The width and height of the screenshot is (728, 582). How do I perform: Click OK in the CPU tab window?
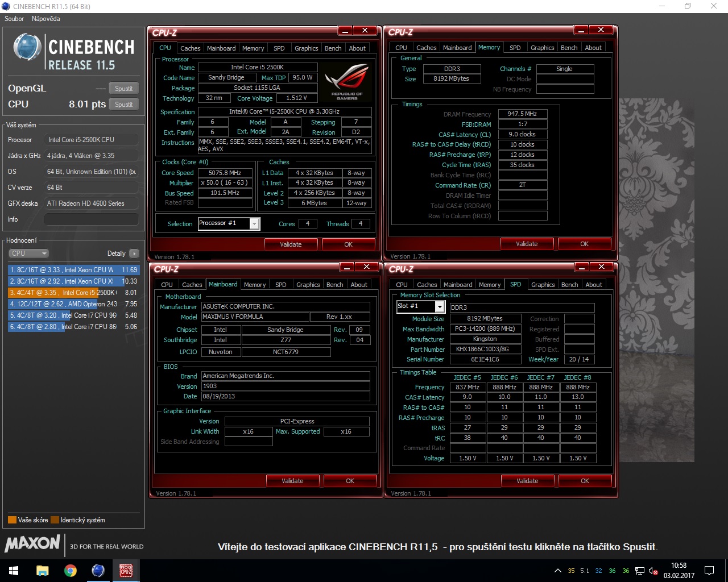click(x=349, y=244)
